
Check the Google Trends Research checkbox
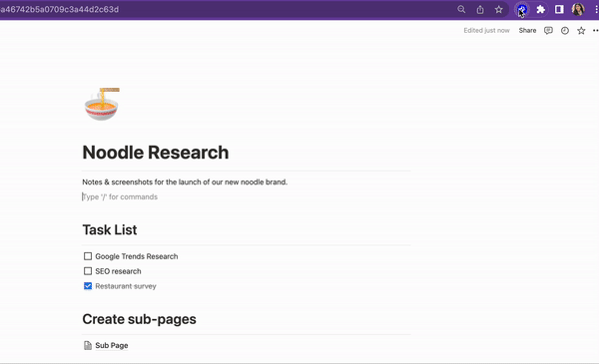click(x=88, y=256)
